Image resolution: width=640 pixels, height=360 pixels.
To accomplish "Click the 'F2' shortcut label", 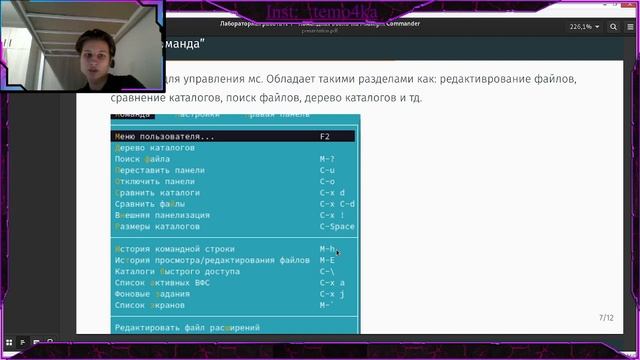I will (x=324, y=136).
